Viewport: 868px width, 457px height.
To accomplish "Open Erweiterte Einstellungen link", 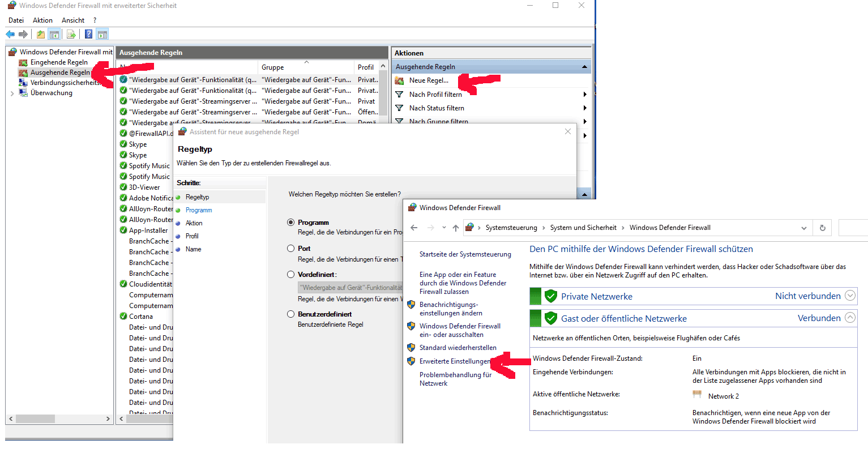I will pyautogui.click(x=455, y=361).
